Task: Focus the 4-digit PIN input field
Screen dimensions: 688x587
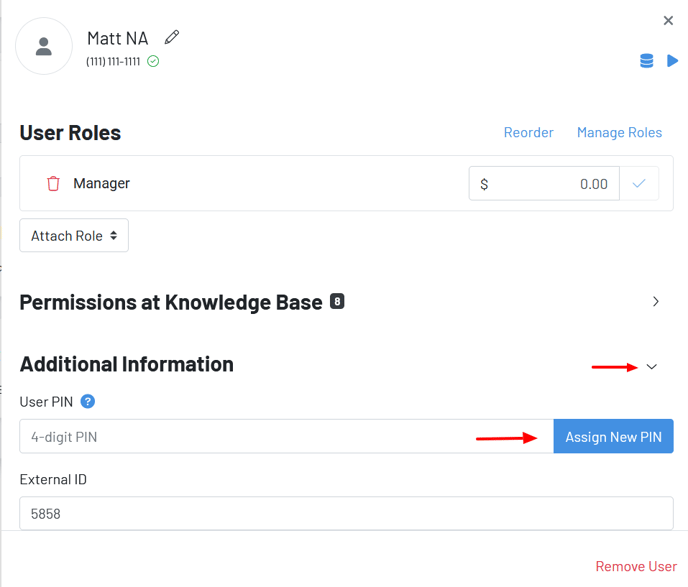Action: coord(285,437)
